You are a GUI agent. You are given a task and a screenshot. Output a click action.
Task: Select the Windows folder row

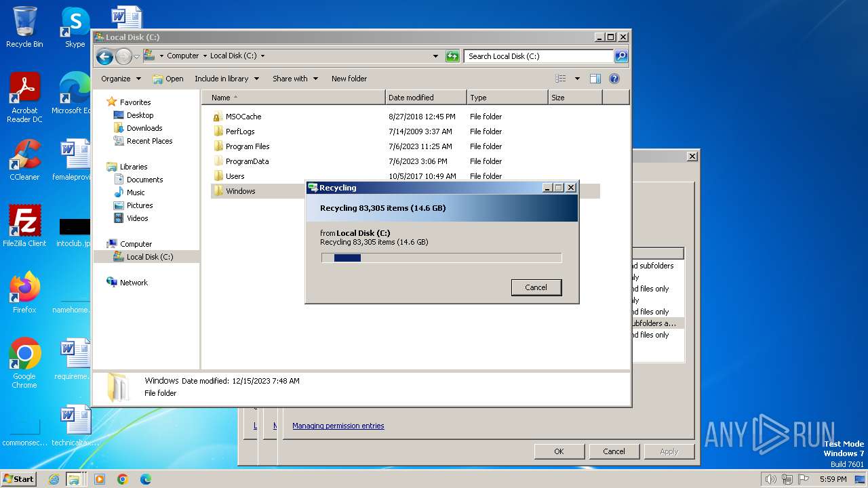(x=406, y=191)
